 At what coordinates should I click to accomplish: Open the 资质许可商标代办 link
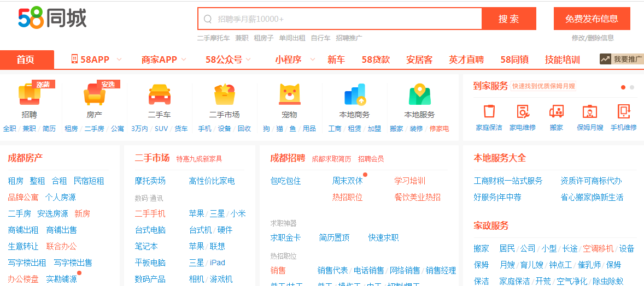tap(591, 181)
